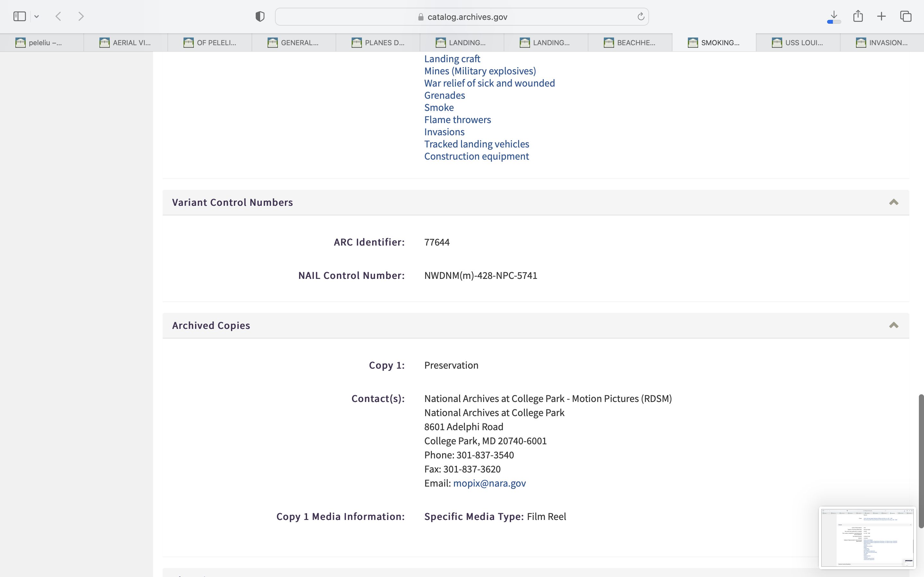
Task: Show the downloads list
Action: click(x=834, y=16)
